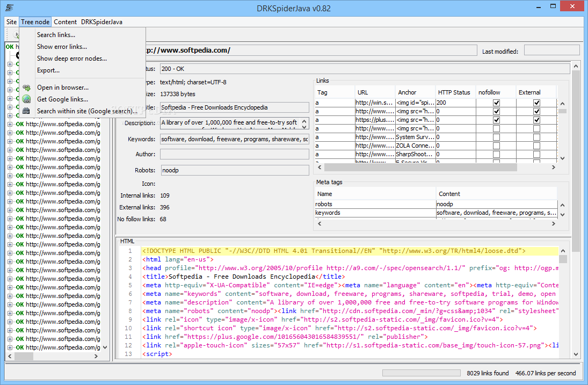Uncheck nofollow for the https://plus.... row

click(496, 120)
